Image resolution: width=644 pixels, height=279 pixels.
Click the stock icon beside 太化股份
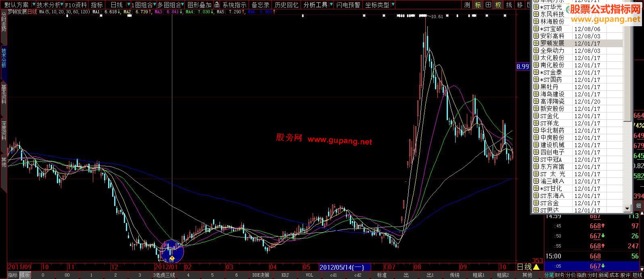tap(536, 58)
